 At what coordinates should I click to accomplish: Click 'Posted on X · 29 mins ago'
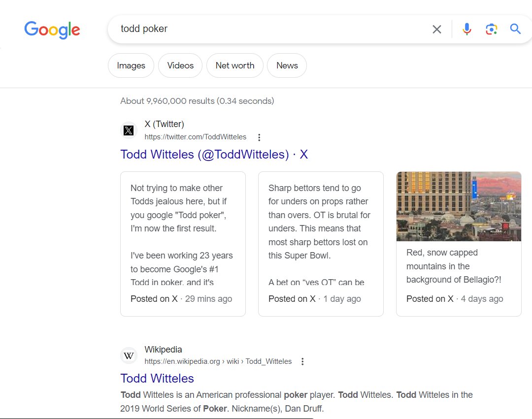pos(181,299)
